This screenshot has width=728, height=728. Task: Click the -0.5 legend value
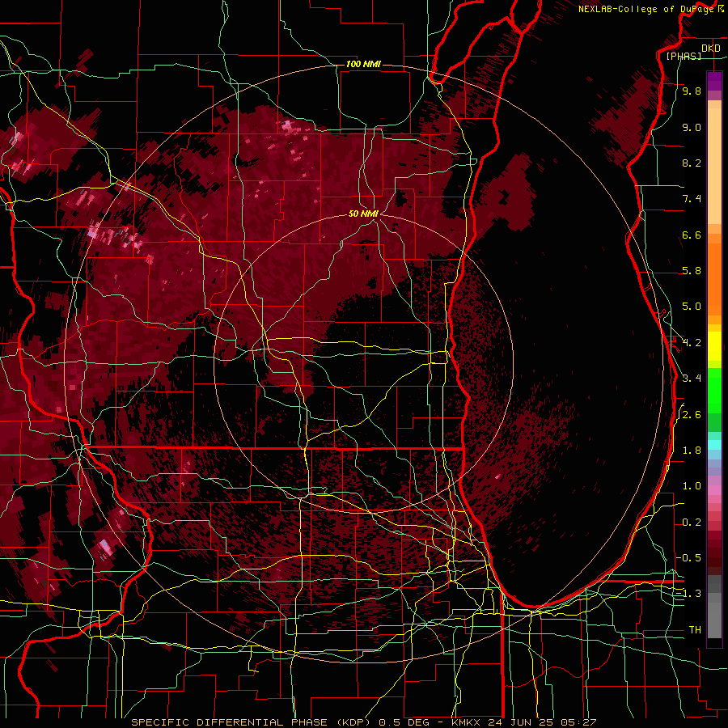(689, 558)
